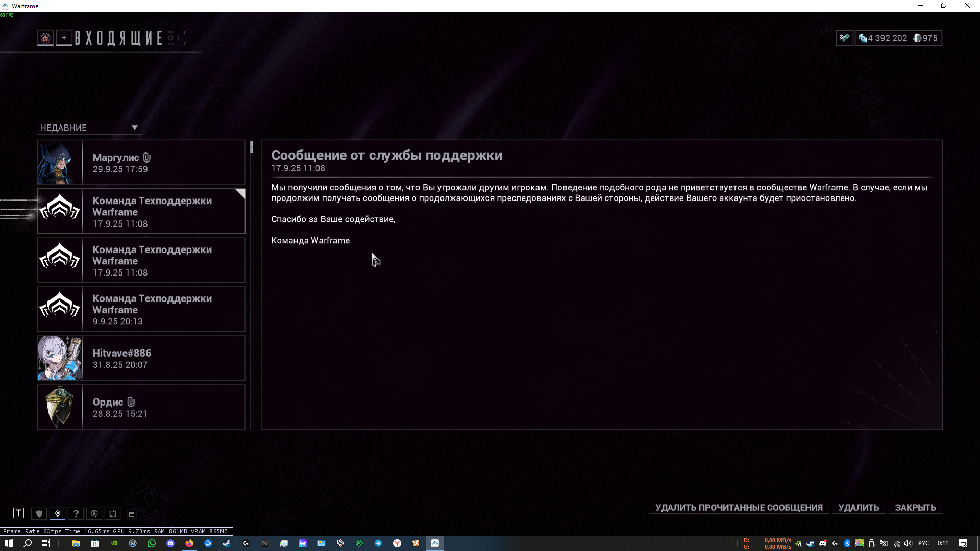
Task: Open Hitvave#886 message
Action: tap(141, 358)
